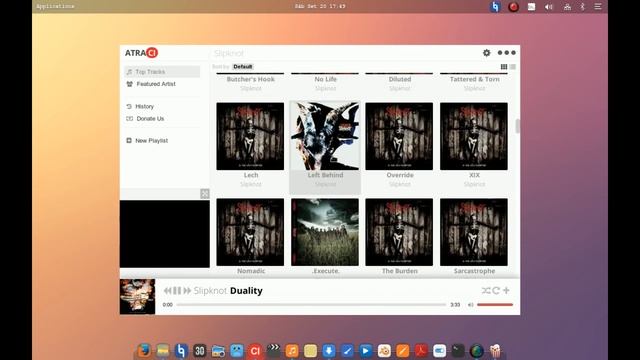Click the History clock icon
Image resolution: width=640 pixels, height=360 pixels.
tap(129, 106)
